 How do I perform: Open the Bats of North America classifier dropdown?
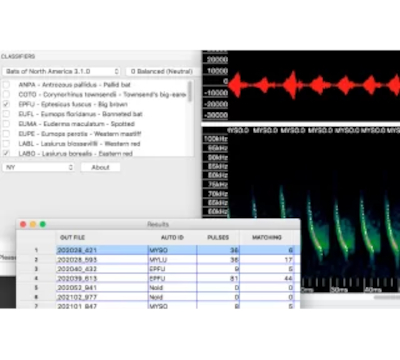pos(62,71)
